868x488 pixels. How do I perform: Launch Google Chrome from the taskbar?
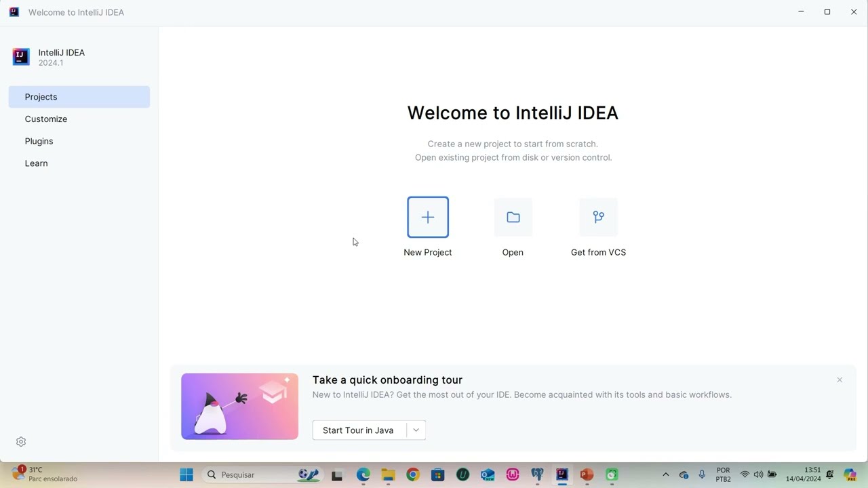tap(413, 474)
